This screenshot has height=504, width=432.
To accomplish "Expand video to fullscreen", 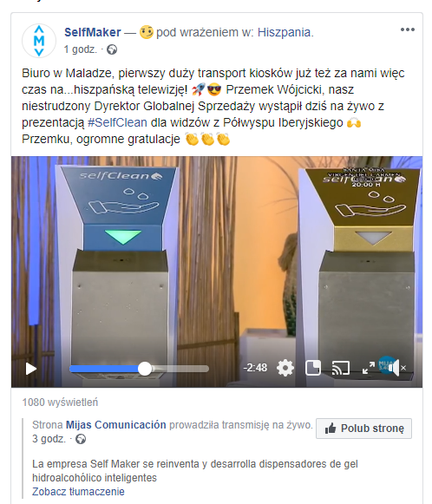I will coord(369,368).
